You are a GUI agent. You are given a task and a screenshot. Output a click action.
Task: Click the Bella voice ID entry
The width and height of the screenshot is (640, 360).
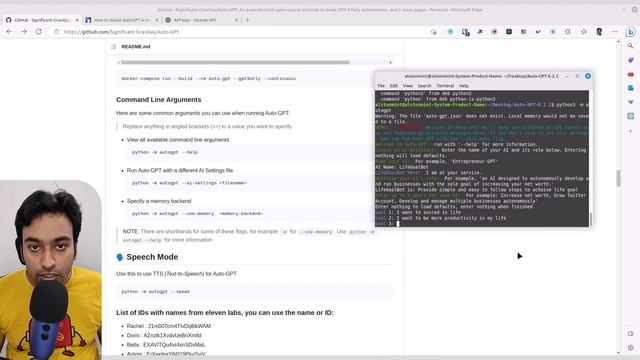coord(166,345)
